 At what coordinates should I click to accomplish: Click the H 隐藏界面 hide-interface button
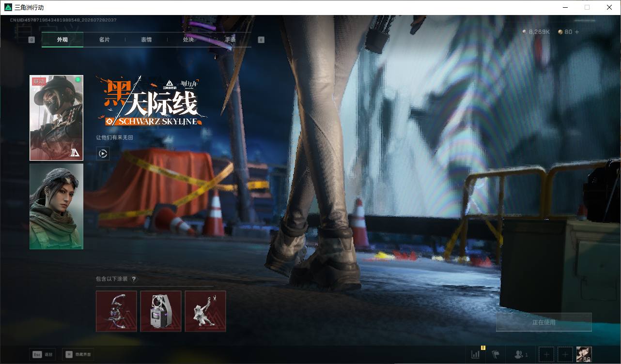[78, 354]
